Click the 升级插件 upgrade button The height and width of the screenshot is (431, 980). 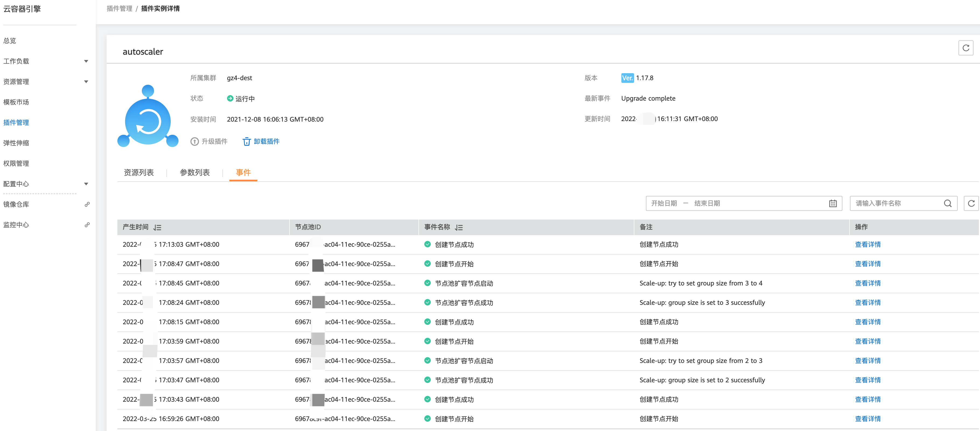point(209,142)
